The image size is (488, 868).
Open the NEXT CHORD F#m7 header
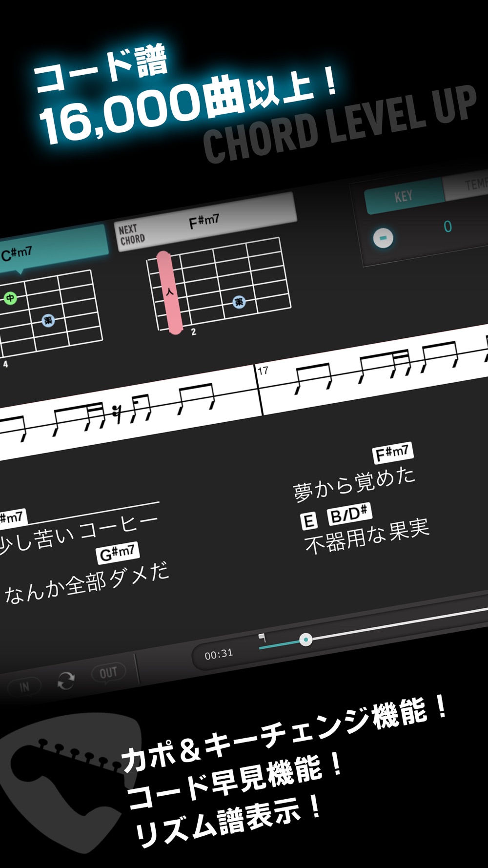click(x=206, y=222)
